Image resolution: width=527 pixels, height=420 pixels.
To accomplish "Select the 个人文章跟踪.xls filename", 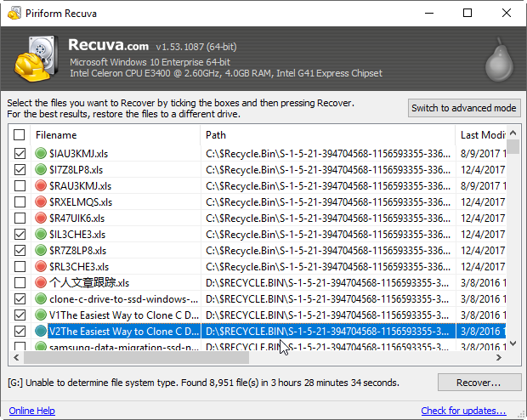I will tap(89, 283).
